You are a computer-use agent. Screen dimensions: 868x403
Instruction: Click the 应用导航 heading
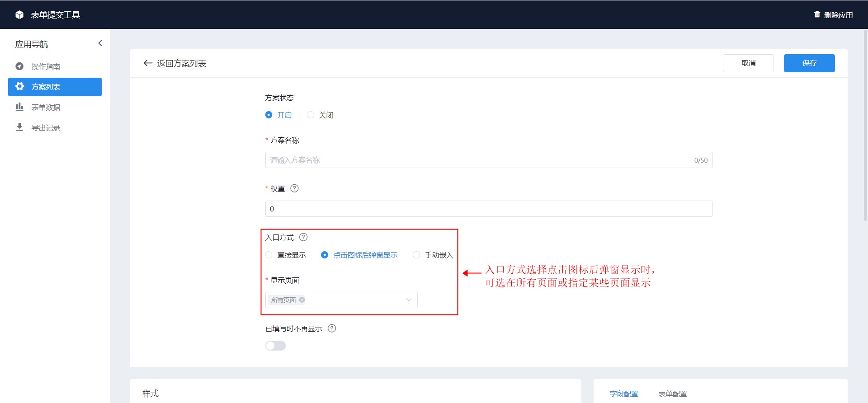(x=32, y=44)
